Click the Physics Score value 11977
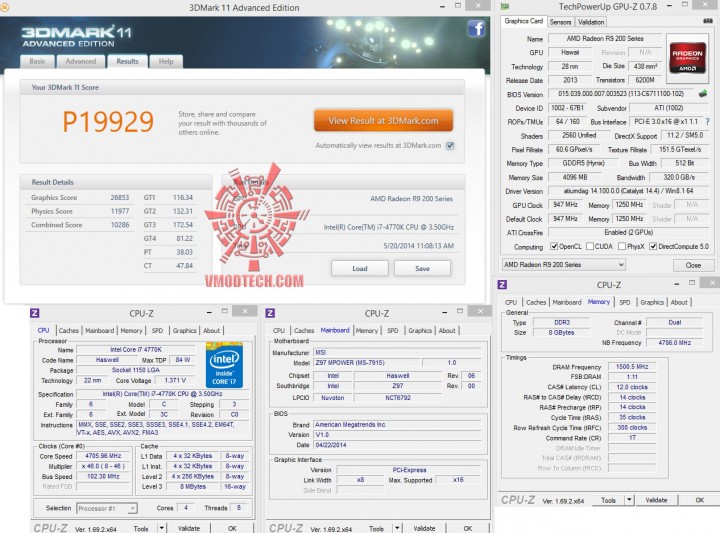Viewport: 720px width, 533px height. [x=120, y=211]
